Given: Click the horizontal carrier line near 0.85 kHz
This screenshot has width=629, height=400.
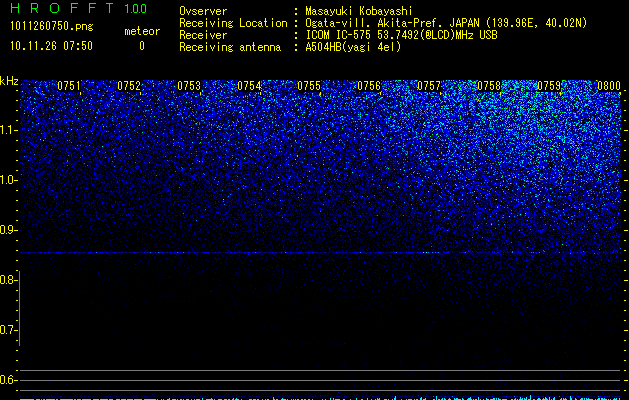Looking at the screenshot, I should pos(320,252).
